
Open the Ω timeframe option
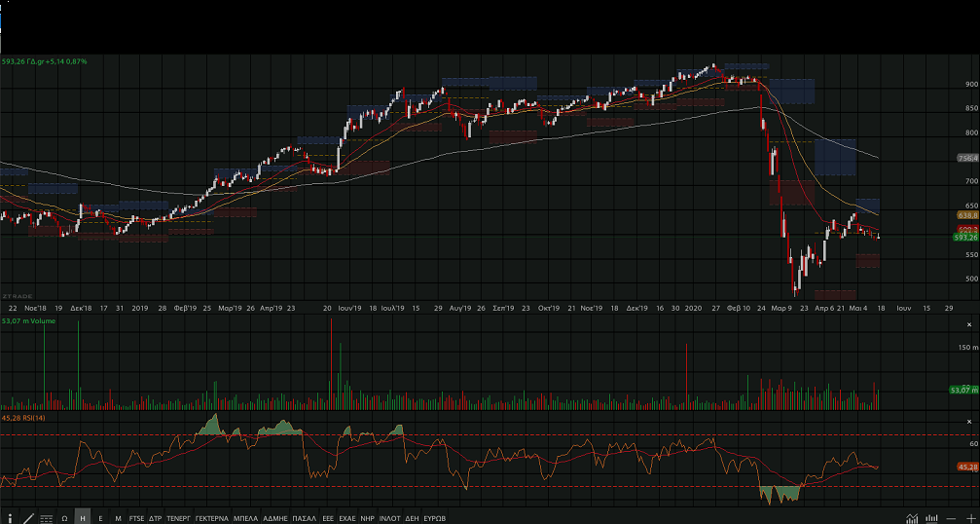(64, 518)
